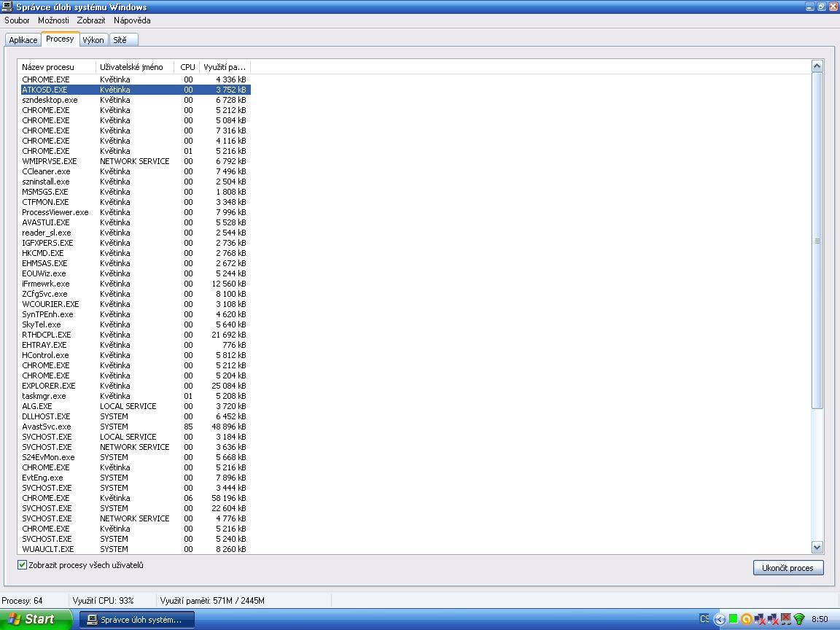
Task: Click the green CPU usage tray icon
Action: click(x=733, y=619)
